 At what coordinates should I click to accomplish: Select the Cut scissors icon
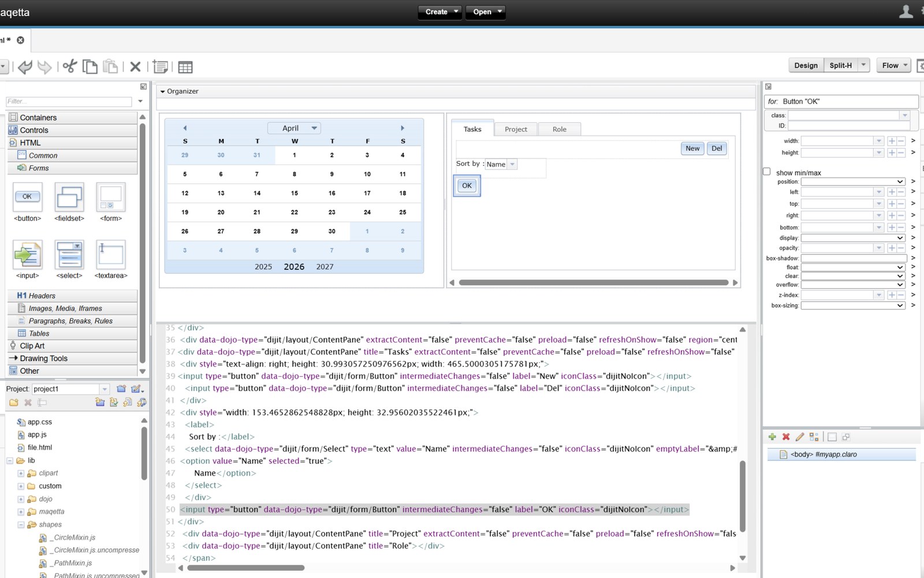(x=70, y=66)
